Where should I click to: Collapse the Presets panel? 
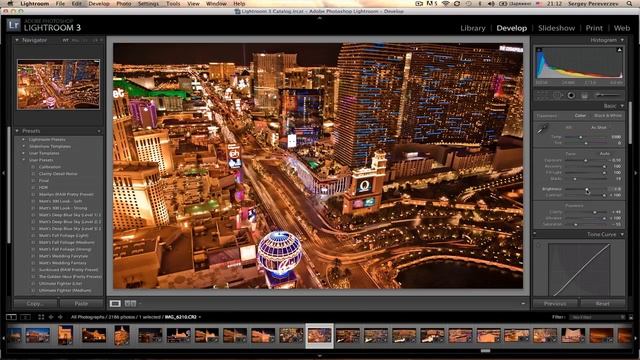17,131
